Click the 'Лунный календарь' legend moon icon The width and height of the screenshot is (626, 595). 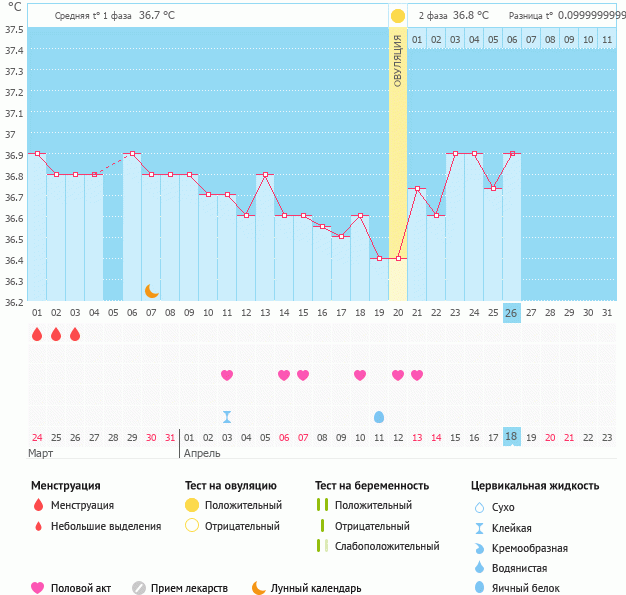pos(259,588)
